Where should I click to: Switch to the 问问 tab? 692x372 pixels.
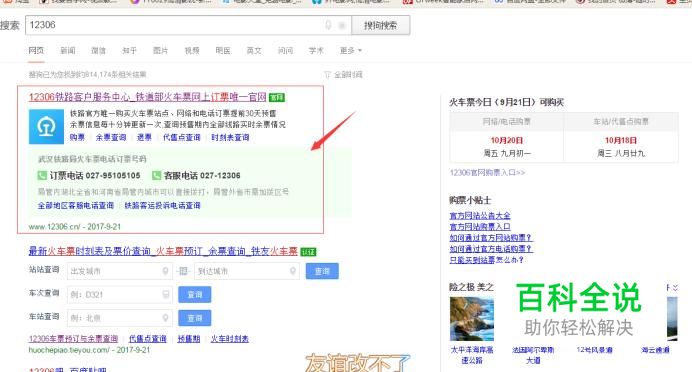coord(285,51)
